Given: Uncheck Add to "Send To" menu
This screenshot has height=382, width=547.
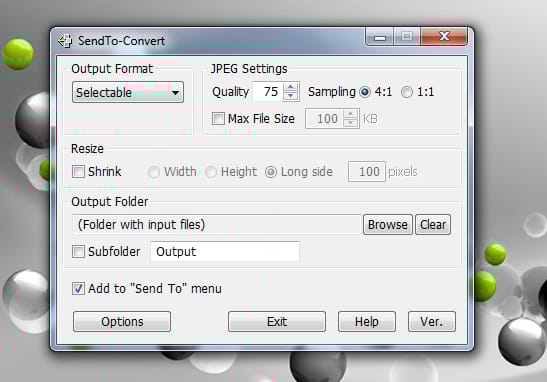Looking at the screenshot, I should (78, 289).
